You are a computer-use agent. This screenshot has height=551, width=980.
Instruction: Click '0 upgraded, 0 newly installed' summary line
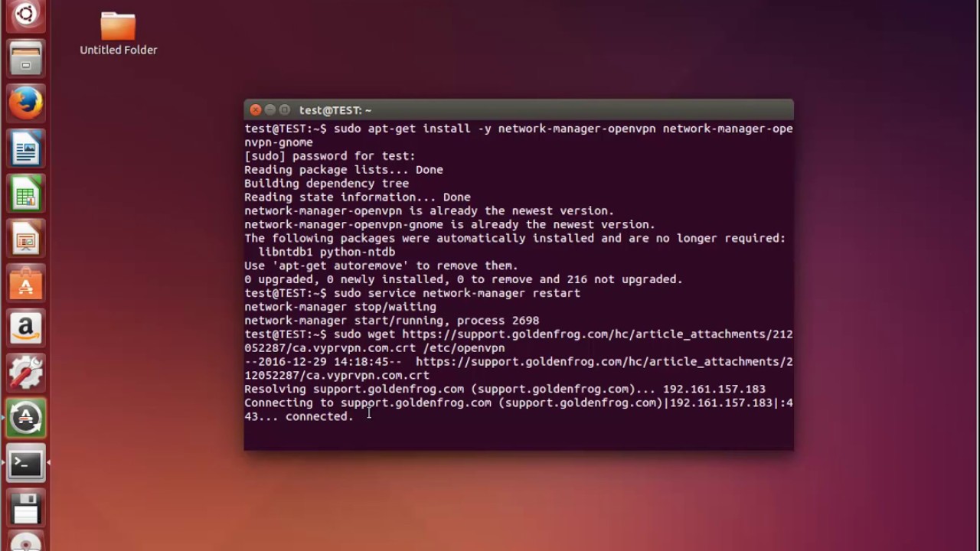[463, 279]
